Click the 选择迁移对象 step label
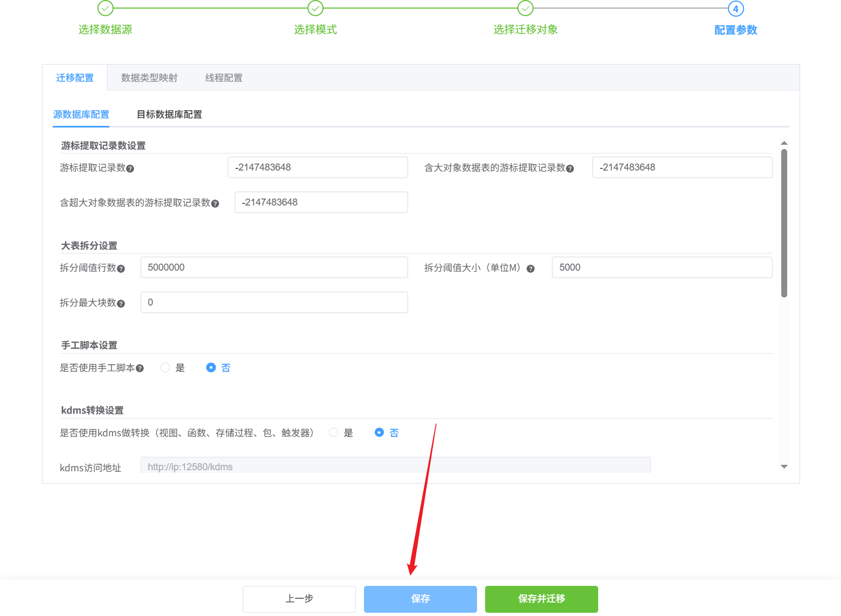Image resolution: width=841 pixels, height=616 pixels. tap(525, 30)
